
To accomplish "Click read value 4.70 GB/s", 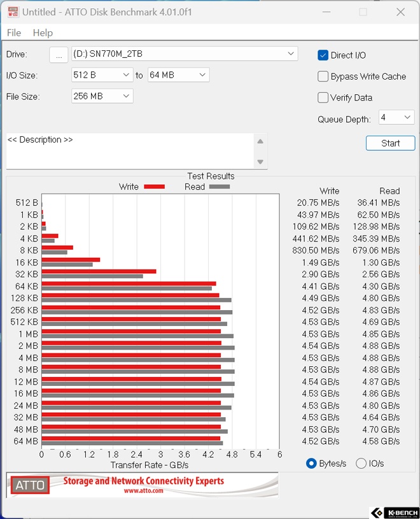I will tap(381, 429).
